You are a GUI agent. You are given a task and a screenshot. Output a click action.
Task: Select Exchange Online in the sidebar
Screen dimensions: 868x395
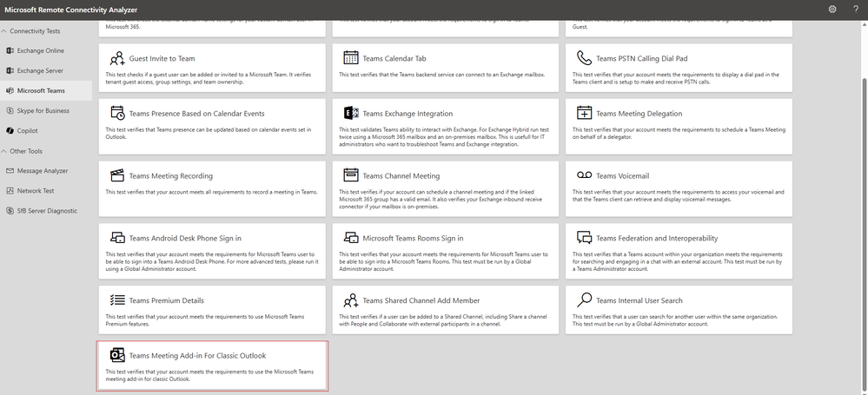46,51
